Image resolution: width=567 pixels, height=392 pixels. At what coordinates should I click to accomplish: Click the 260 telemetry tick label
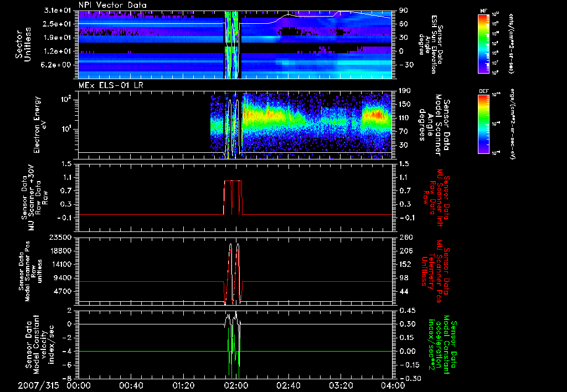coord(404,237)
